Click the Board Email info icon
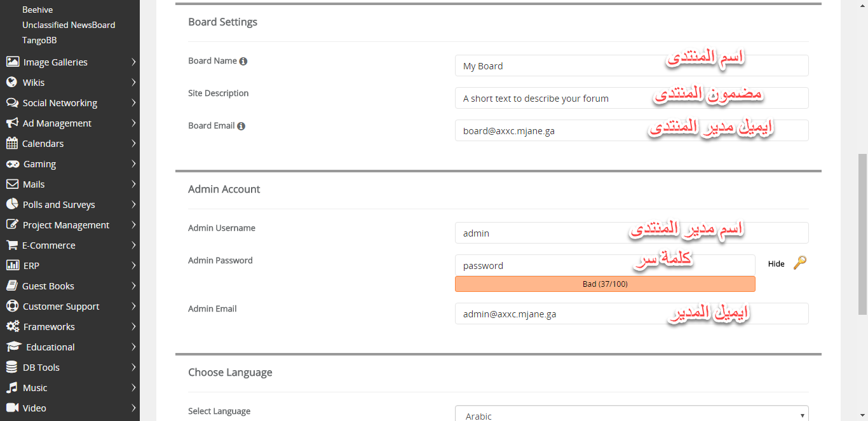The image size is (868, 421). pos(241,126)
